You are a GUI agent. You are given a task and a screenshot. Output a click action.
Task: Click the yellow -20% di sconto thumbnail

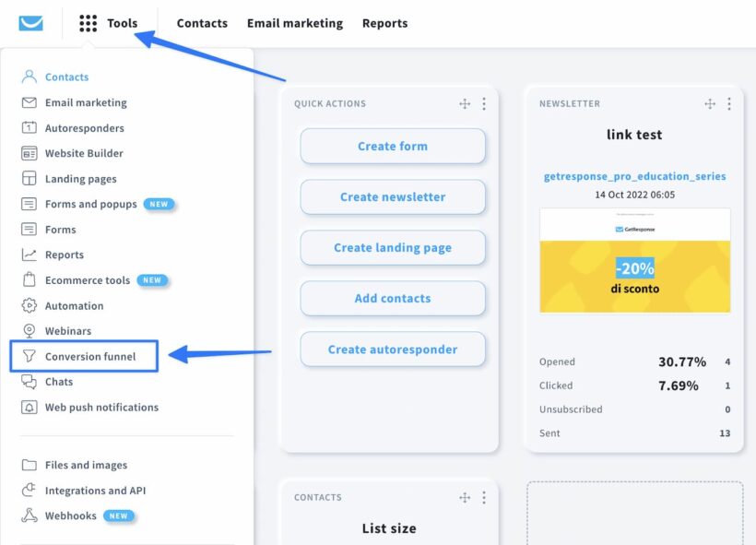coord(634,277)
